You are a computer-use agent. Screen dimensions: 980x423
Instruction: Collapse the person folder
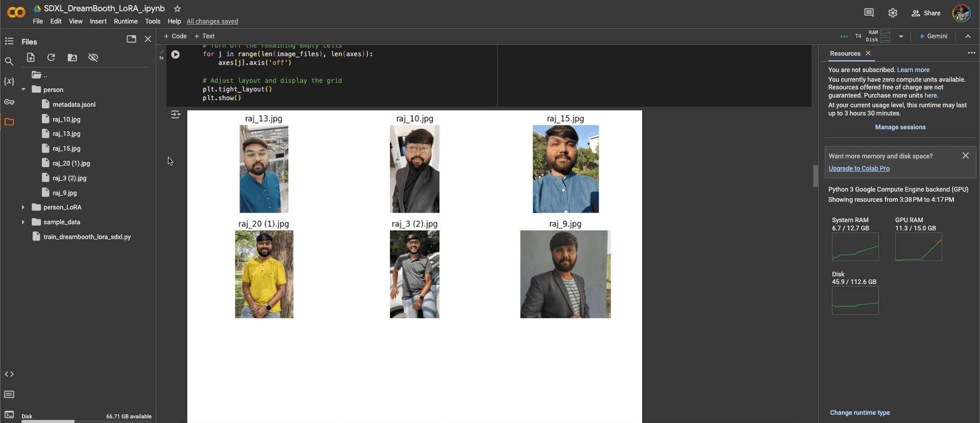click(x=23, y=89)
